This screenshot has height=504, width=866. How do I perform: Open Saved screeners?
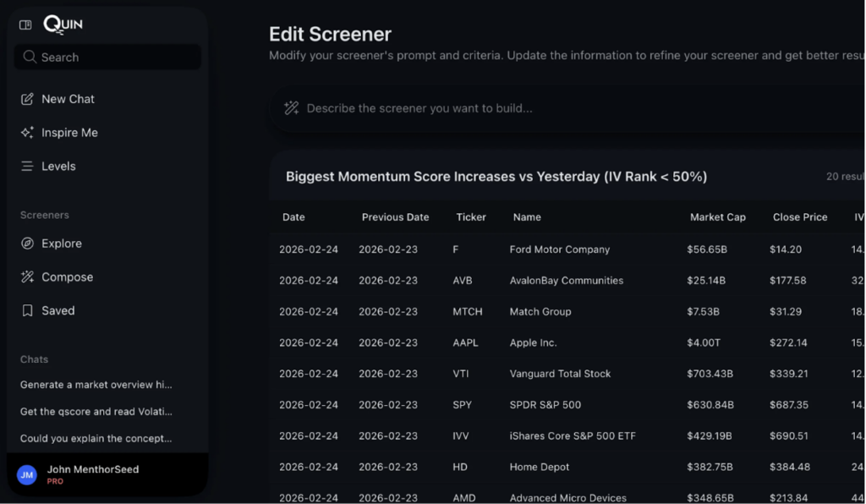[58, 311]
